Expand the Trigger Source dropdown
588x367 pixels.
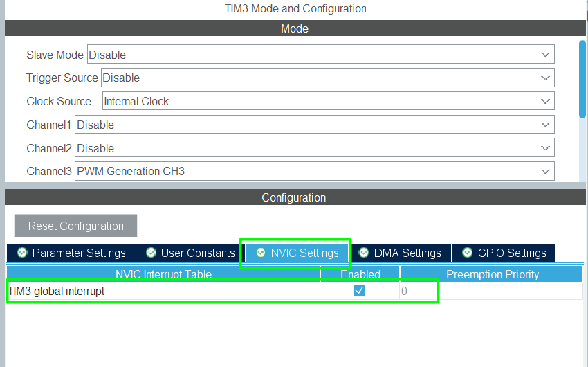pyautogui.click(x=327, y=78)
